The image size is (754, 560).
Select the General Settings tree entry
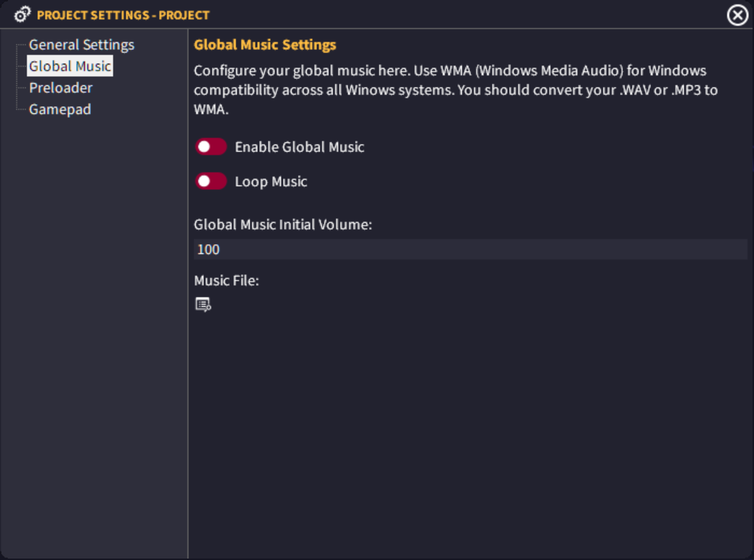click(81, 45)
